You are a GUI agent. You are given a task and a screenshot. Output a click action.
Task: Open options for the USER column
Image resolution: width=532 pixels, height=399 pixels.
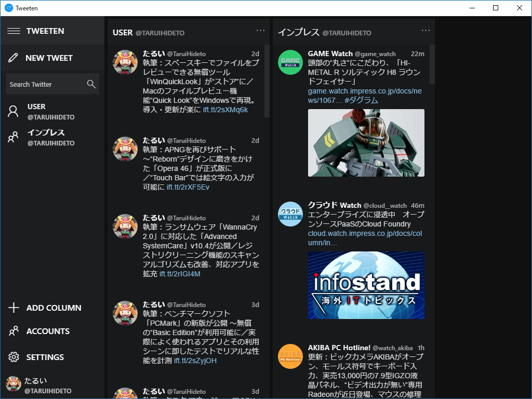point(260,30)
